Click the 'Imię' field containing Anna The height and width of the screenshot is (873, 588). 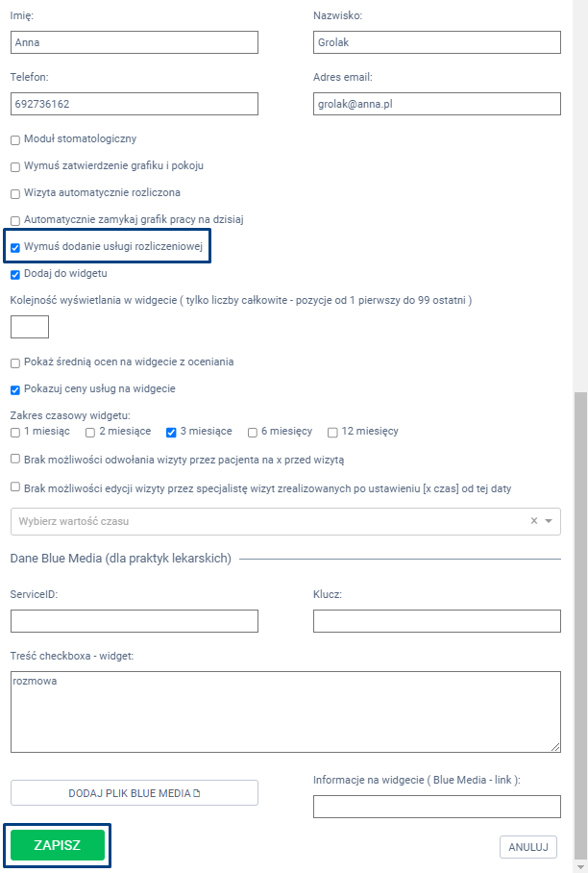click(x=135, y=42)
